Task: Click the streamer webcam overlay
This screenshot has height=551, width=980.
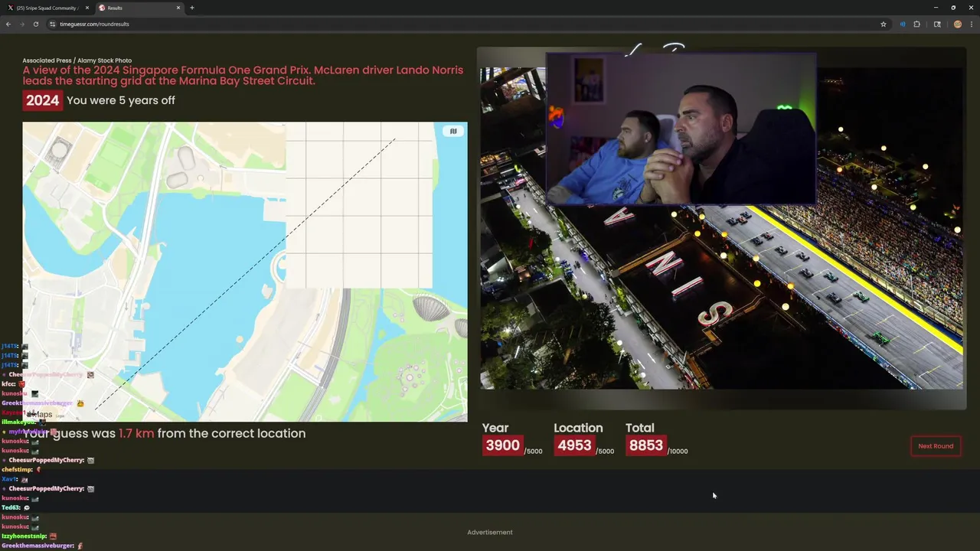Action: point(681,129)
